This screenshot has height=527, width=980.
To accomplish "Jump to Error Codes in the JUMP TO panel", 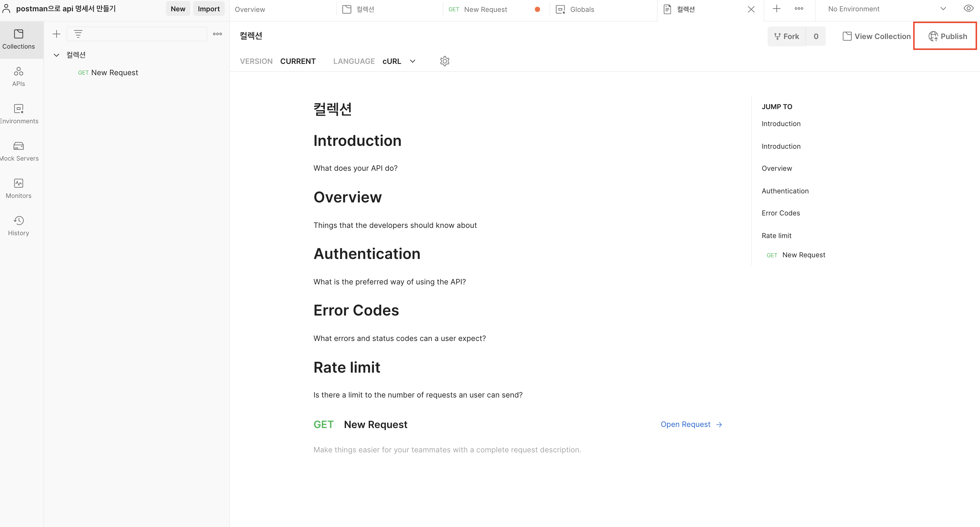I will click(781, 213).
